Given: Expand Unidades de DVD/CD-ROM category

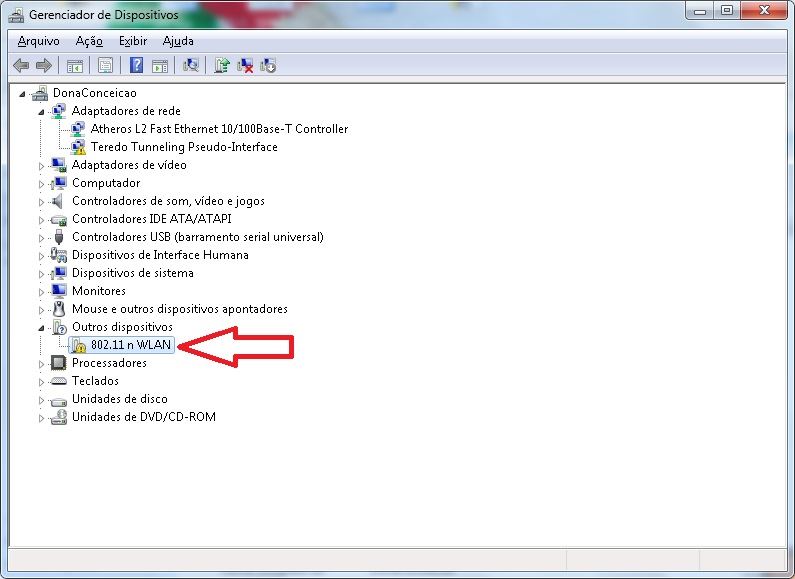Looking at the screenshot, I should [41, 418].
